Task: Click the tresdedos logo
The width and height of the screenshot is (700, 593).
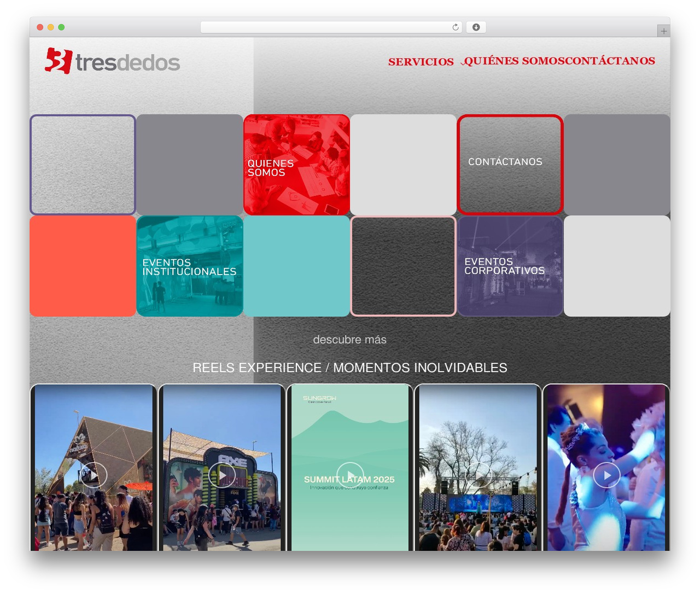Action: (112, 61)
